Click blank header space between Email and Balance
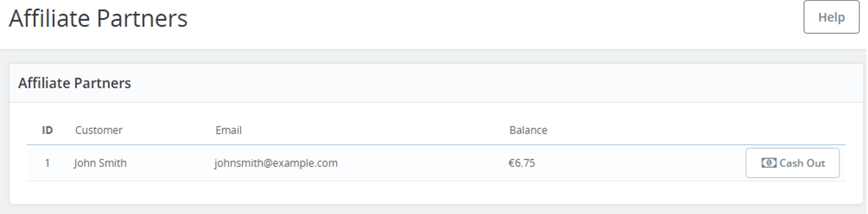Image resolution: width=868 pixels, height=214 pixels. (x=375, y=130)
